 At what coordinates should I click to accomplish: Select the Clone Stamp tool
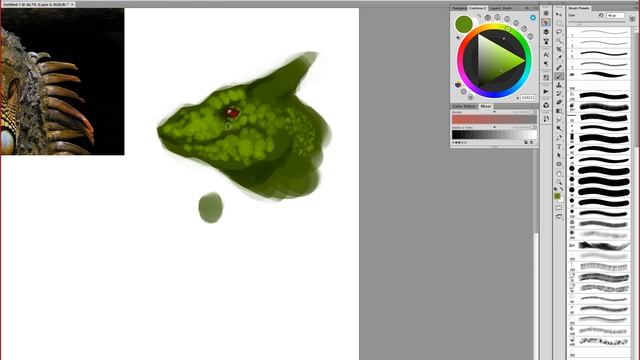559,84
